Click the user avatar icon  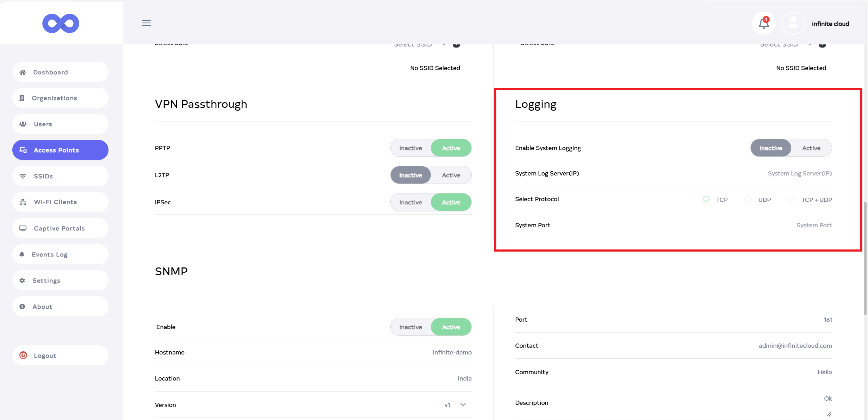pyautogui.click(x=793, y=24)
